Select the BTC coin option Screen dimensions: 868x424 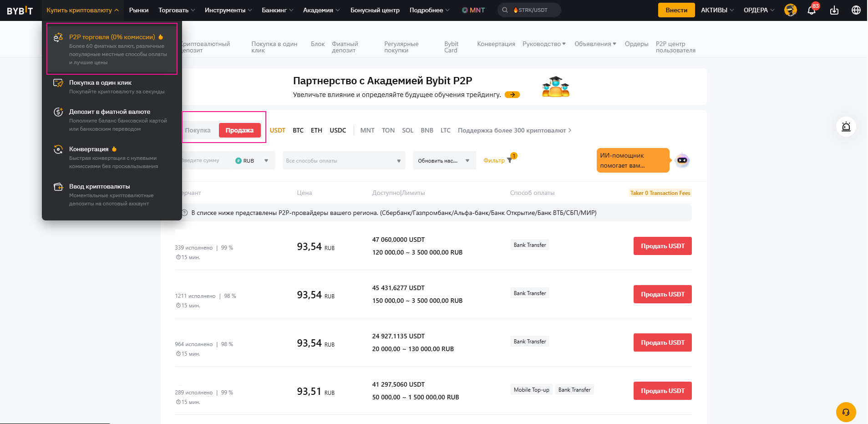pos(298,130)
